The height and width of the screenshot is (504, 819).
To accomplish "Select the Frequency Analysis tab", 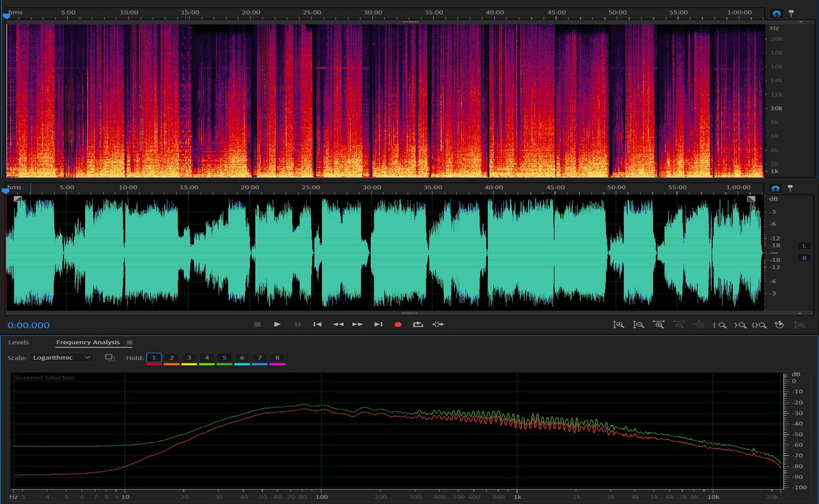I will pyautogui.click(x=88, y=343).
